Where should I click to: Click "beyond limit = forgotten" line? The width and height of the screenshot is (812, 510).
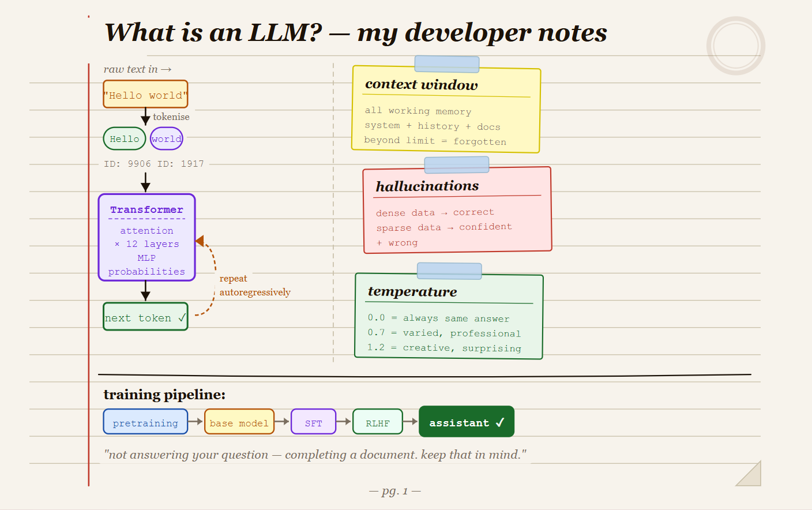coord(435,141)
